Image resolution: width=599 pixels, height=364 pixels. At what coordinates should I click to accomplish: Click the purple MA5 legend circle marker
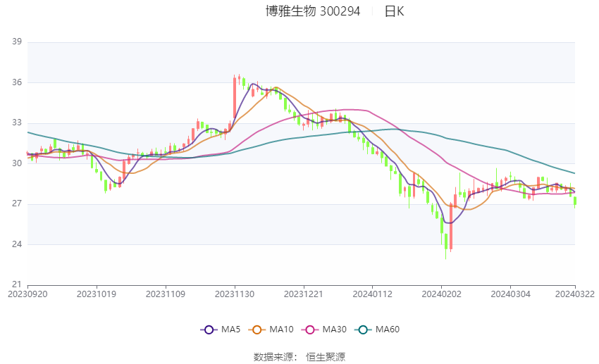(x=208, y=330)
